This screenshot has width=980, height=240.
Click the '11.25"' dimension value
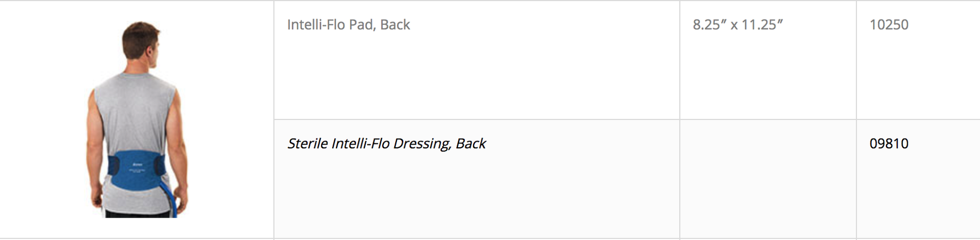click(x=762, y=25)
